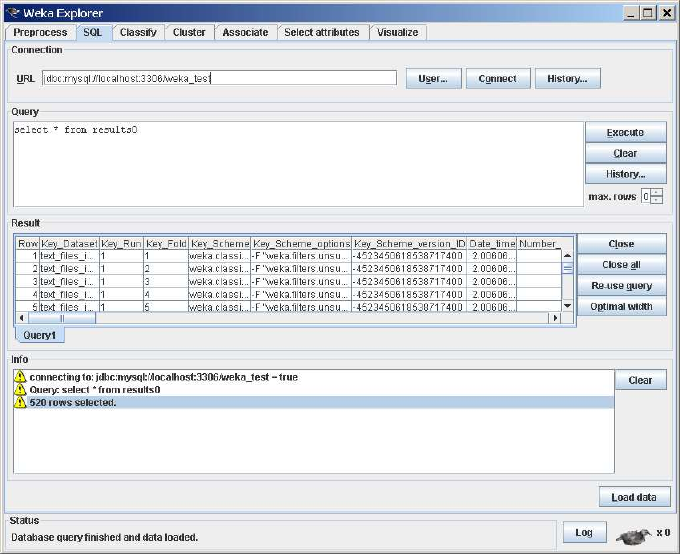Click the Key_Dataset column header
The width and height of the screenshot is (680, 554).
69,244
